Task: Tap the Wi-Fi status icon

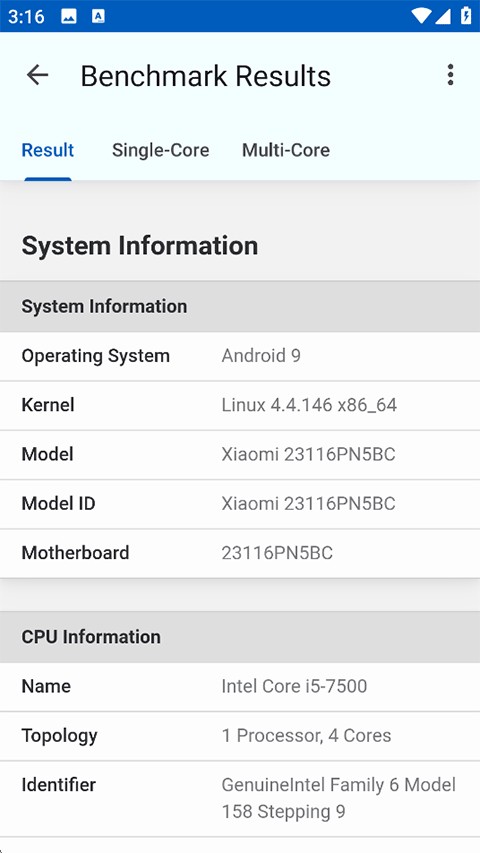Action: [x=421, y=16]
